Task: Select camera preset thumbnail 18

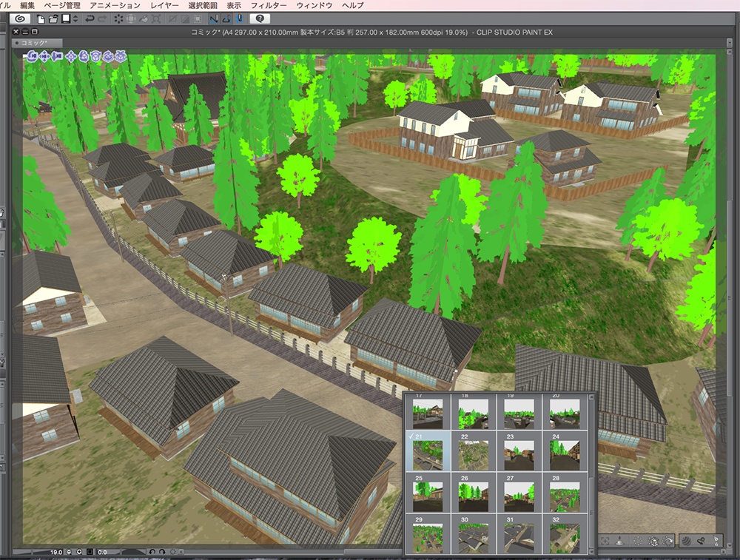Action: pos(474,411)
